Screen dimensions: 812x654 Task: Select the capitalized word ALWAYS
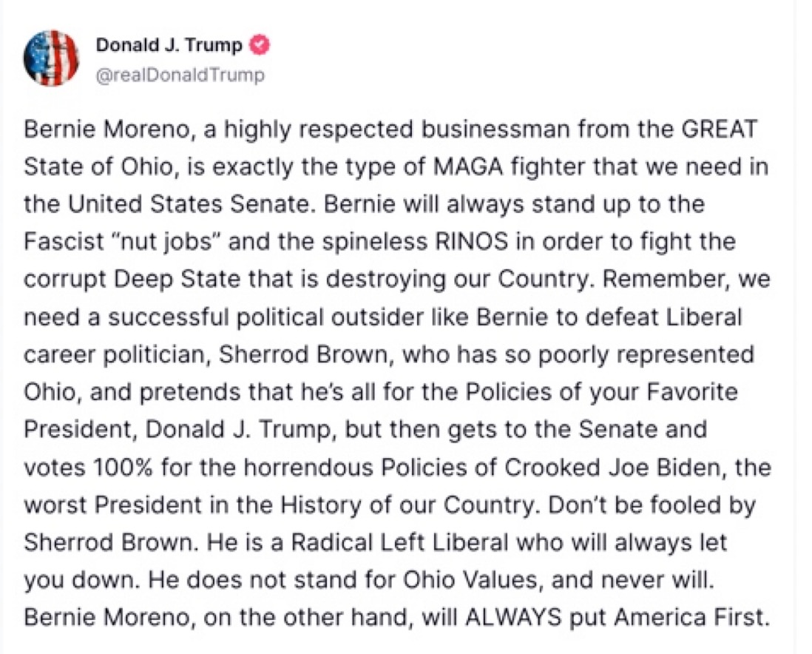(x=512, y=618)
